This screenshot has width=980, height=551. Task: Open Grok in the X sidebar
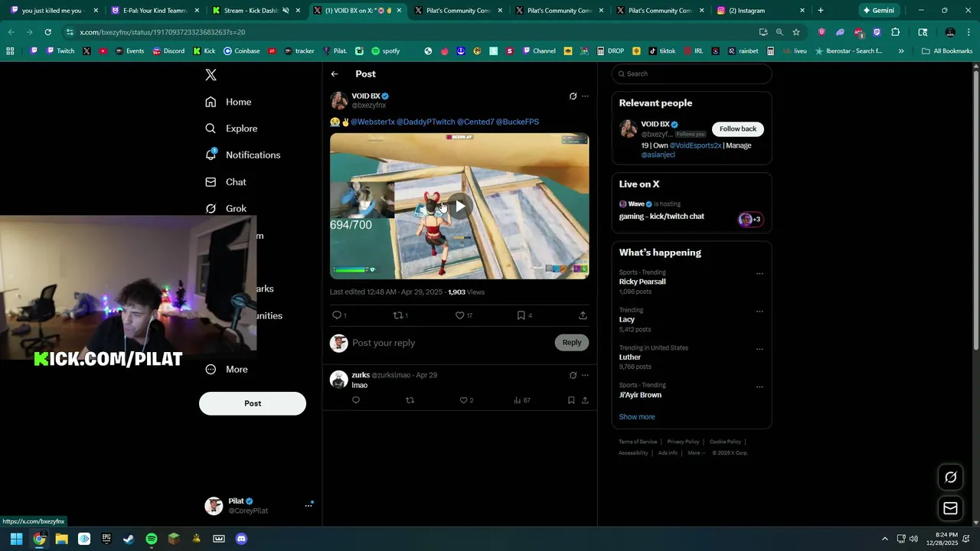[226, 208]
